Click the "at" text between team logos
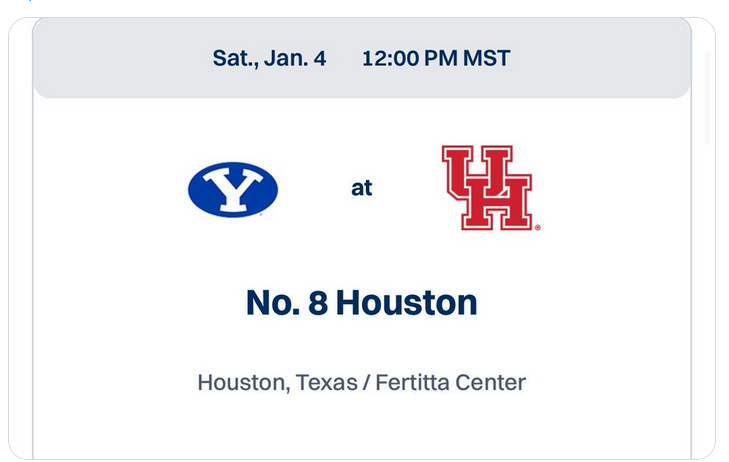The width and height of the screenshot is (729, 462). 361,188
